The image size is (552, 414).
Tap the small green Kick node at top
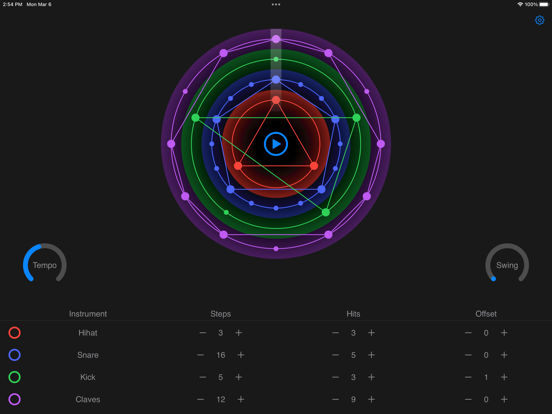(276, 59)
